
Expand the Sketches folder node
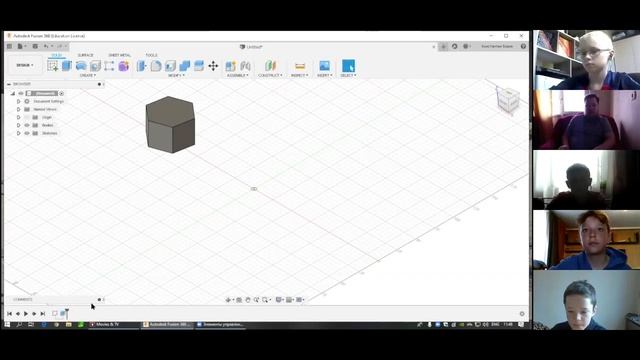point(18,133)
